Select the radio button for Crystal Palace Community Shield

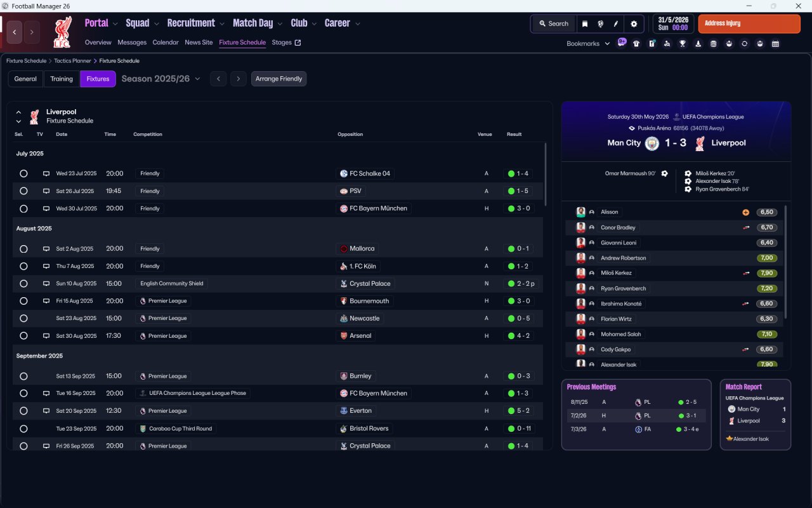(23, 284)
